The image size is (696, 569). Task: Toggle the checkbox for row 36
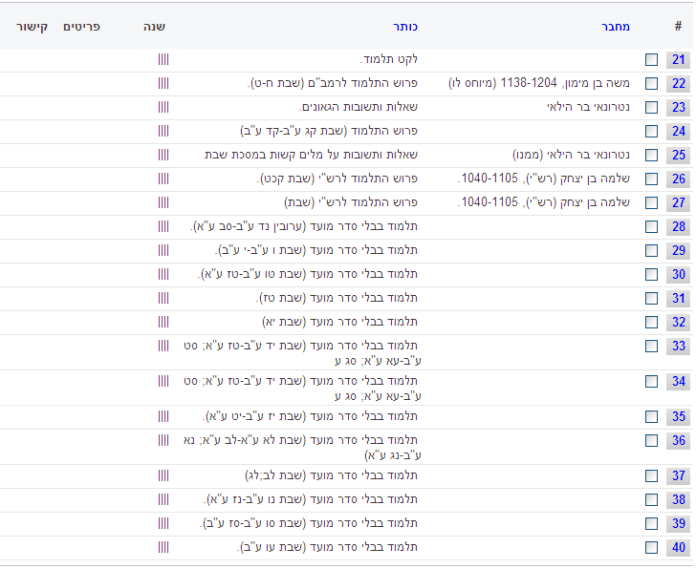pyautogui.click(x=651, y=441)
